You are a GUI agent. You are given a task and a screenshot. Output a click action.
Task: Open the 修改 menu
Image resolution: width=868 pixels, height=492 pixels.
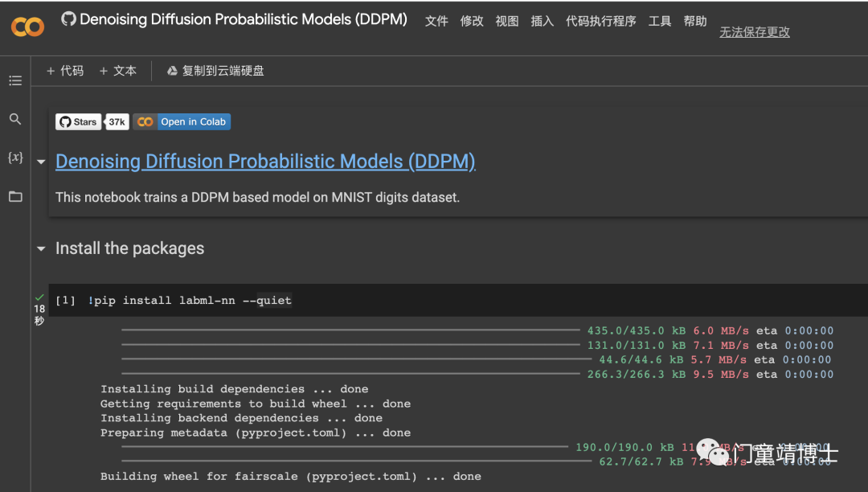[472, 21]
